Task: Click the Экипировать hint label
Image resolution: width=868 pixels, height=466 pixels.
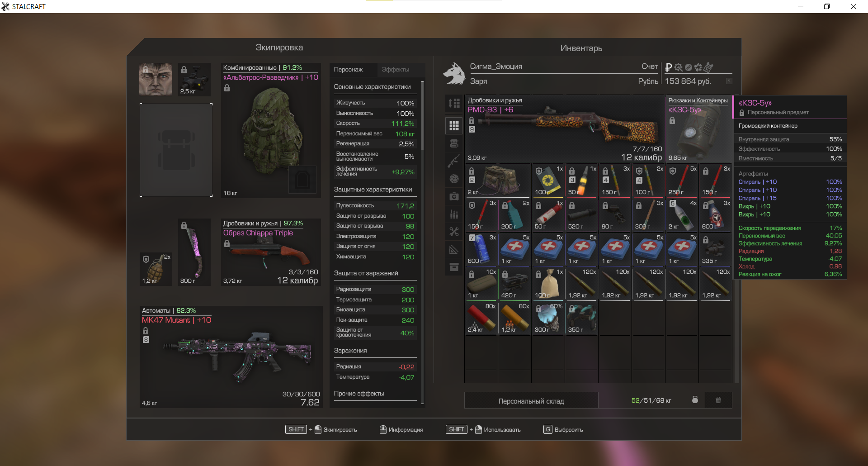Action: [x=340, y=430]
